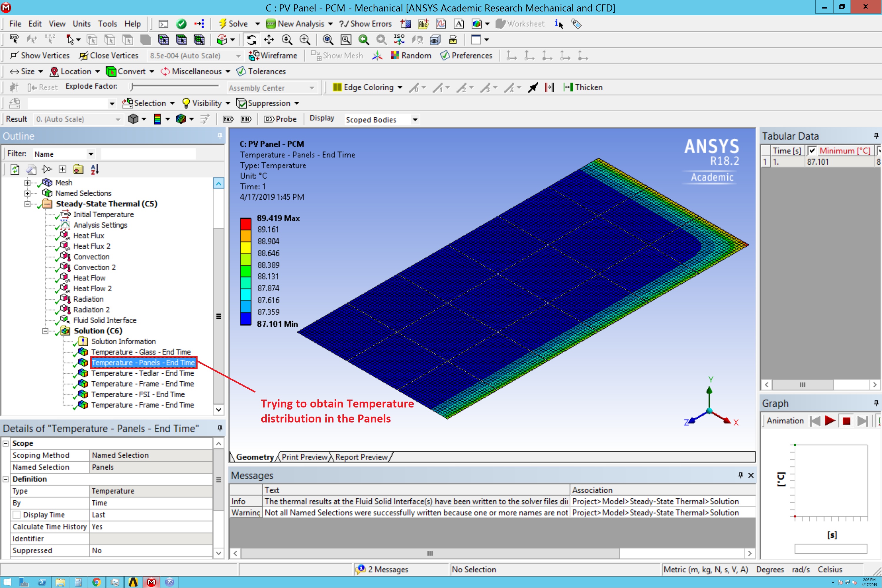Click Show Errors button
The height and width of the screenshot is (588, 882).
[x=365, y=24]
